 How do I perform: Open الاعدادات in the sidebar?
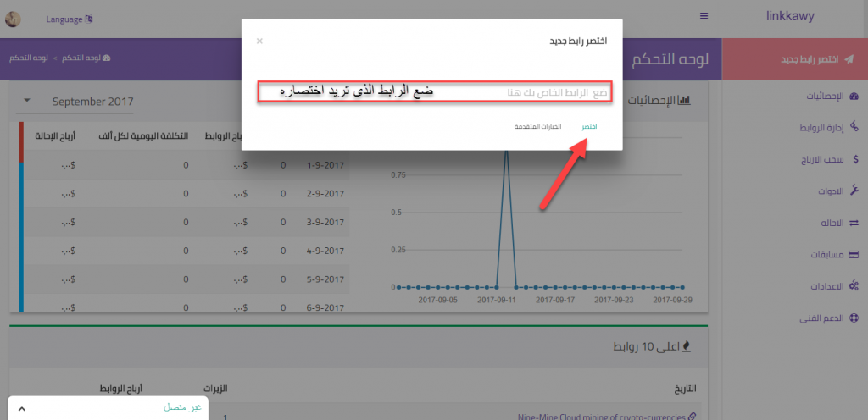pos(826,286)
